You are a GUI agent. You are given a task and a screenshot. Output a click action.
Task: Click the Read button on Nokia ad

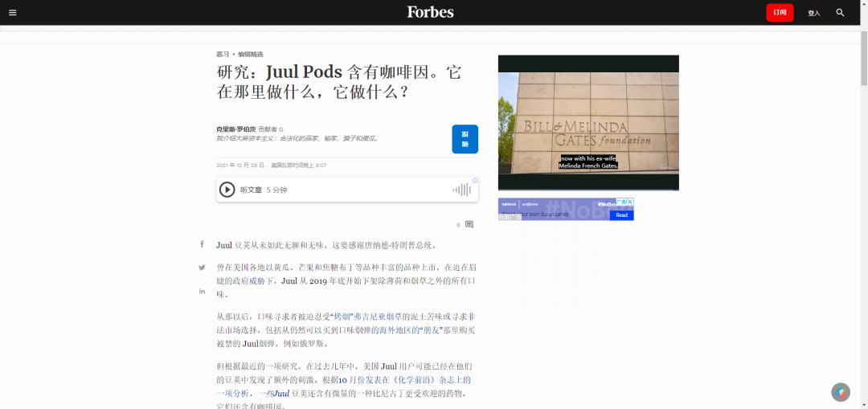point(621,215)
